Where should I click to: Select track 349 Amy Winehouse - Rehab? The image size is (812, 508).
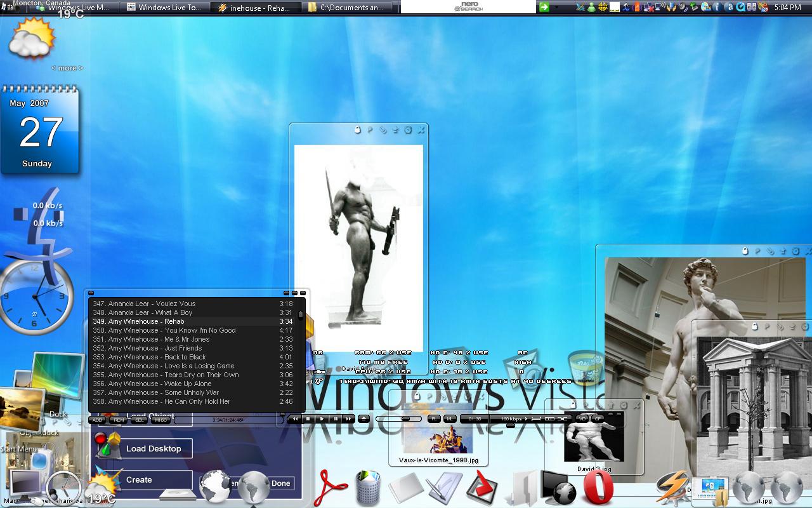point(193,321)
